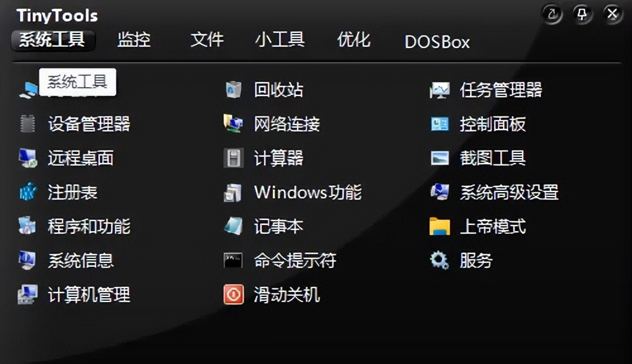Pin the TinyTools window with pushpin button
This screenshot has height=364, width=632.
[x=582, y=15]
